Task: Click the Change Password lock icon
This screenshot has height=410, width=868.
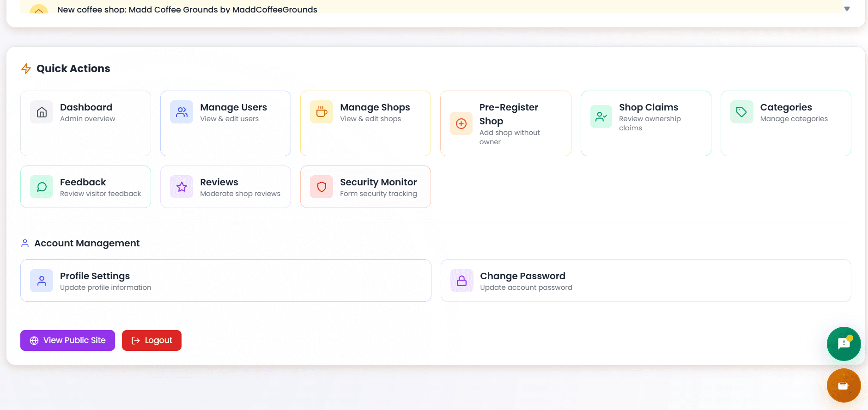Action: pyautogui.click(x=461, y=281)
